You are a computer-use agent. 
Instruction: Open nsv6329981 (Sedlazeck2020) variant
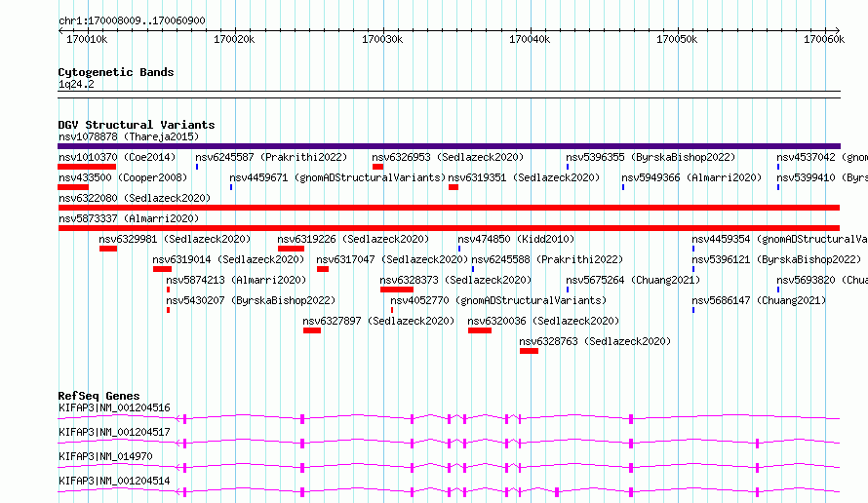(175, 239)
